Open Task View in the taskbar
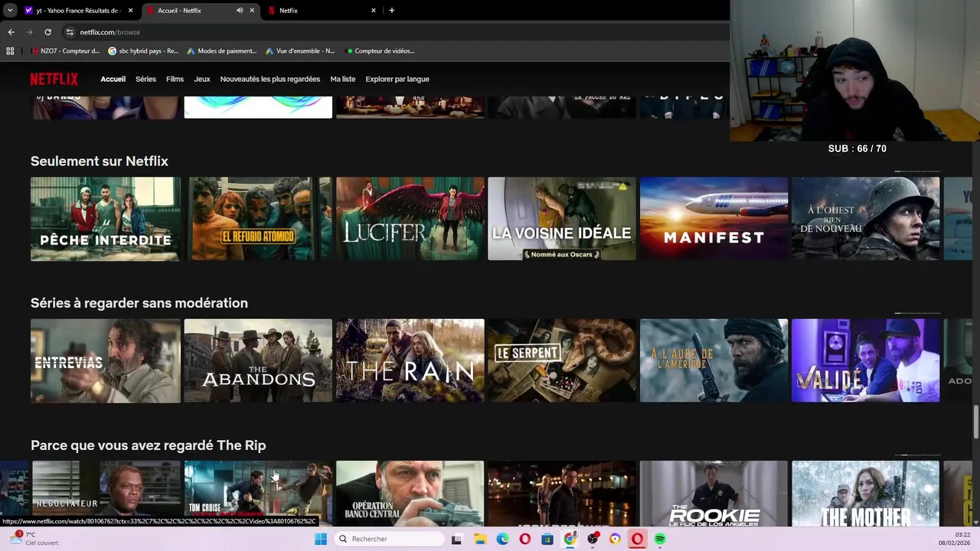980x551 pixels. coord(456,539)
